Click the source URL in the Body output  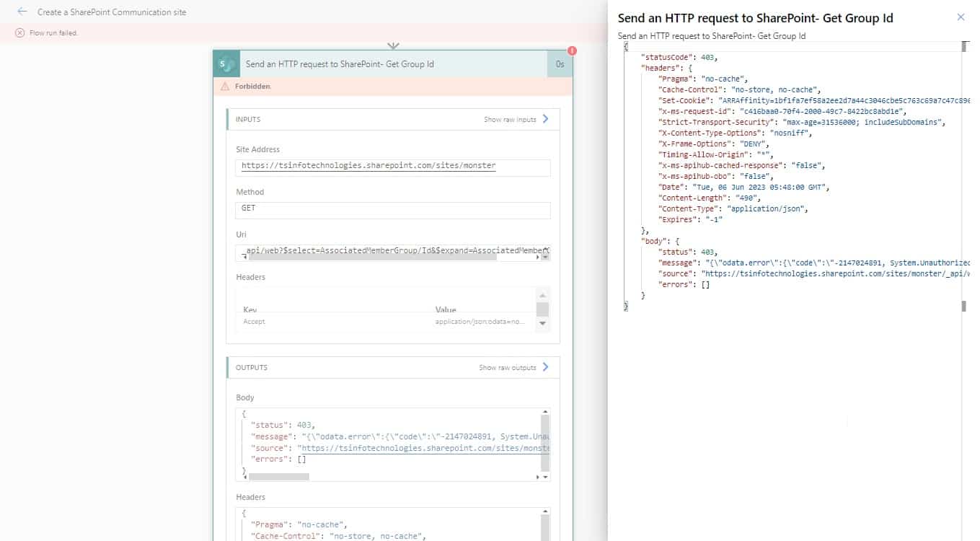[424, 448]
